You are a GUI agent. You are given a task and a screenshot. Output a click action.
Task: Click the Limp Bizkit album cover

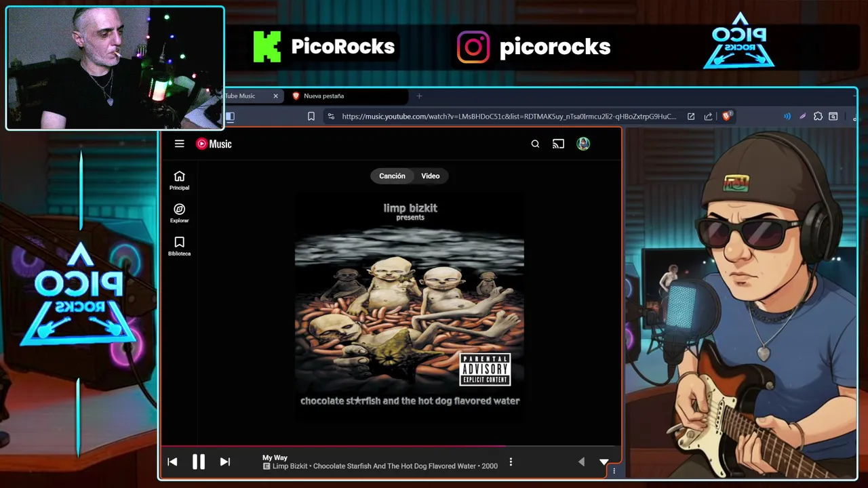410,307
